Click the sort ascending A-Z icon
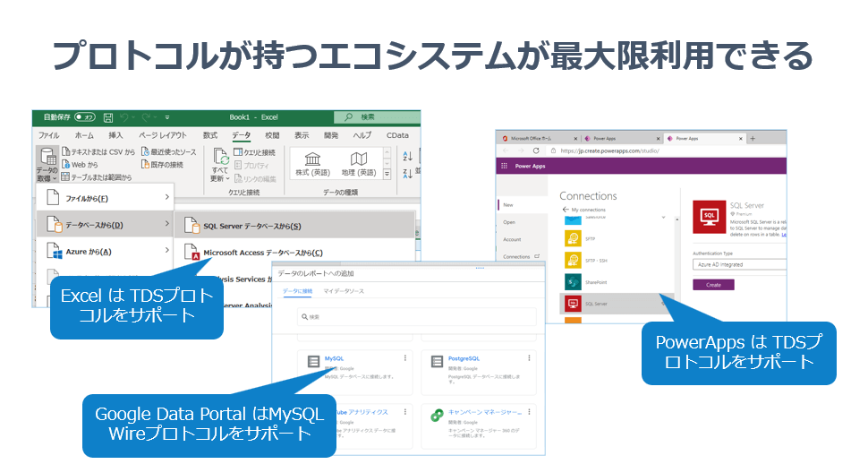This screenshot has width=868, height=464. click(x=407, y=156)
